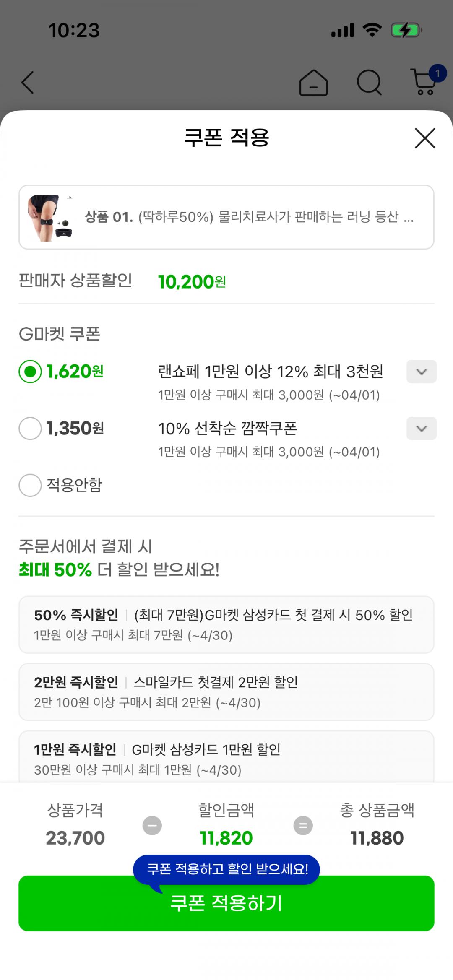Open the shopping cart icon

(x=424, y=82)
